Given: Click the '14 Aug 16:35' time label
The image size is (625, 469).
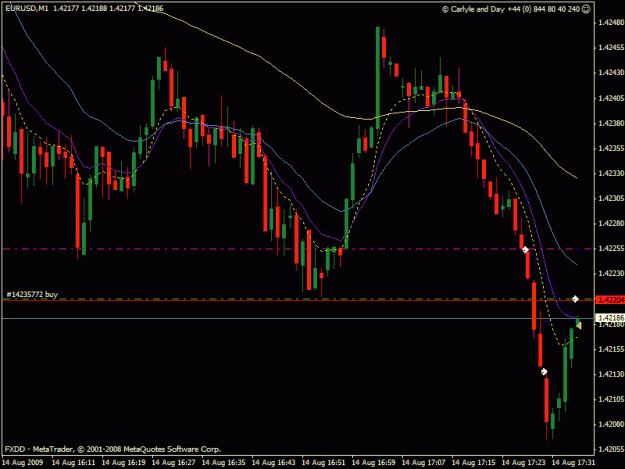Looking at the screenshot, I should [224, 463].
